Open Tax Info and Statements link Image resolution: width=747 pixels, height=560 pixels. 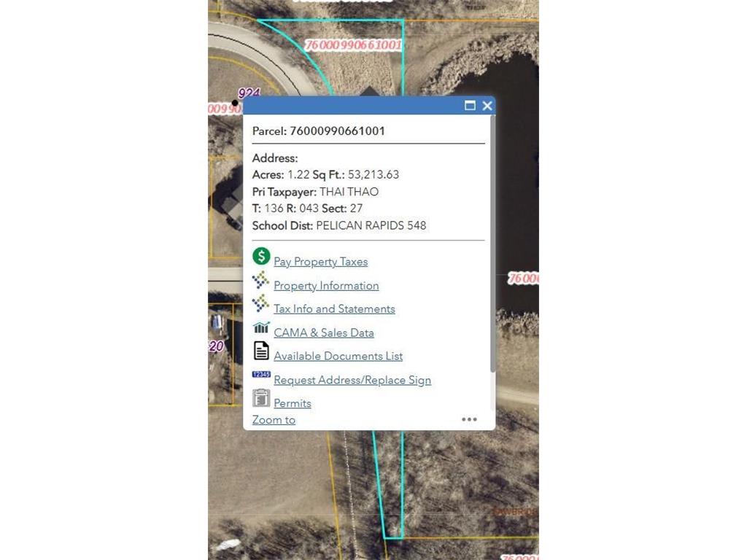point(334,309)
